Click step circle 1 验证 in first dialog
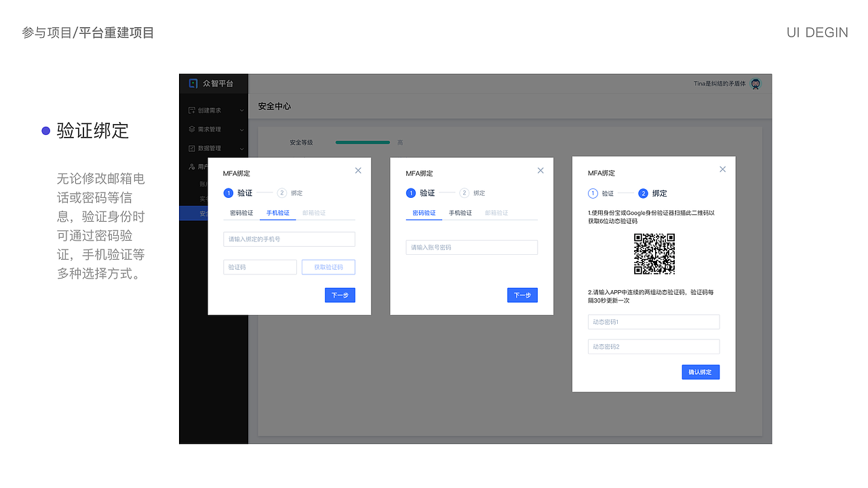868x488 pixels. (229, 192)
